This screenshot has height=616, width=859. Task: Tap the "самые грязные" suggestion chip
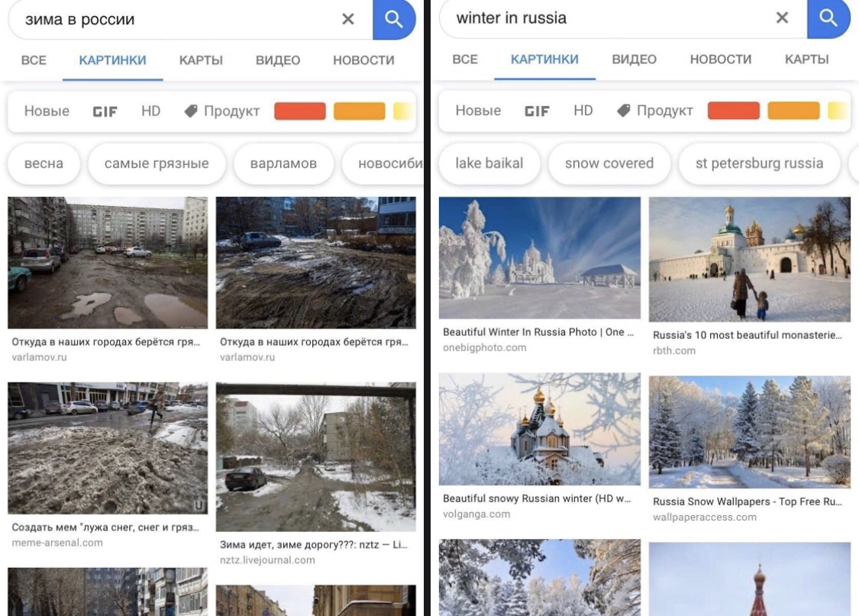(x=157, y=163)
